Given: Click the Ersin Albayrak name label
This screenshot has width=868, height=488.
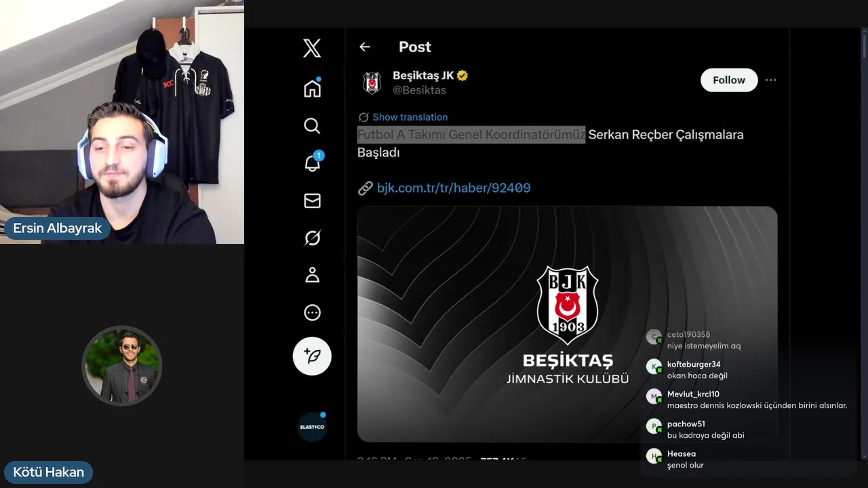Looking at the screenshot, I should click(57, 228).
